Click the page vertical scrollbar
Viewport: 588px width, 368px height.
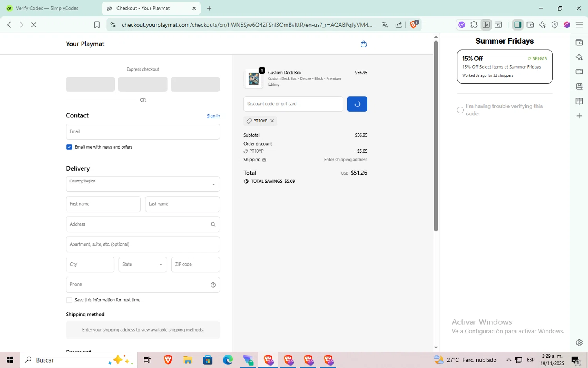[x=436, y=136]
